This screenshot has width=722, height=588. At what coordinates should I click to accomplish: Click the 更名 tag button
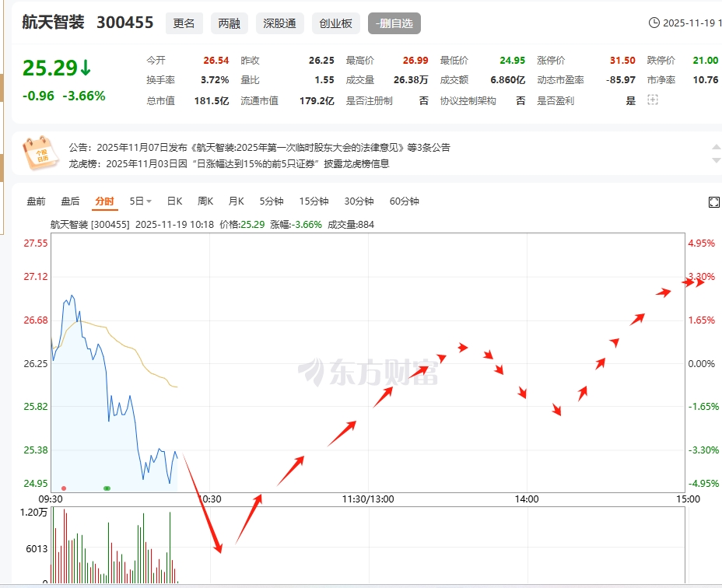pos(184,23)
